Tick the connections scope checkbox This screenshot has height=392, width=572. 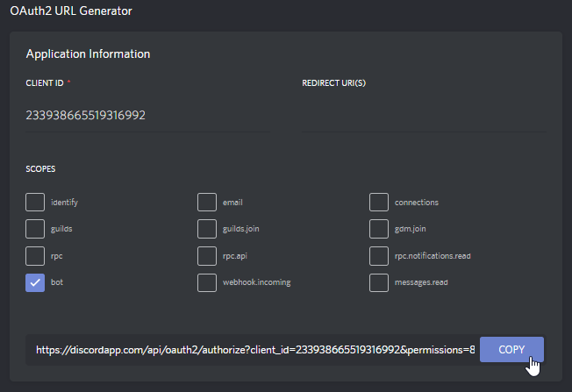coord(379,203)
